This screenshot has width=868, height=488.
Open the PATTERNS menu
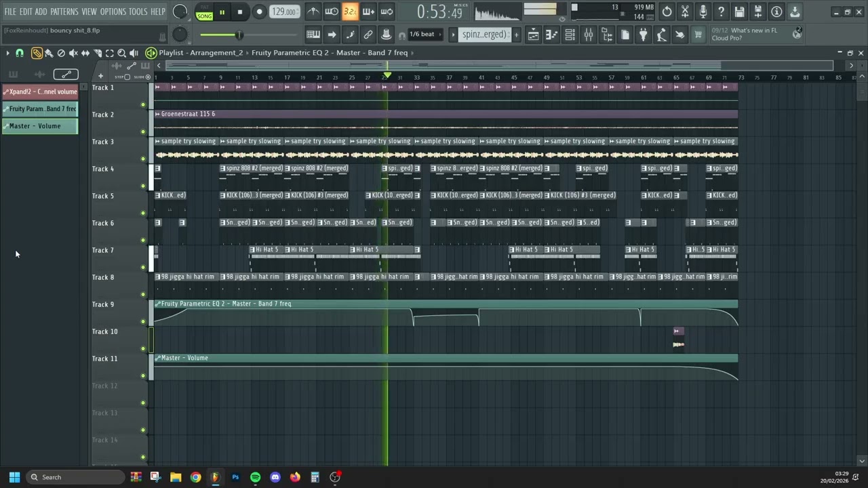[x=64, y=12]
